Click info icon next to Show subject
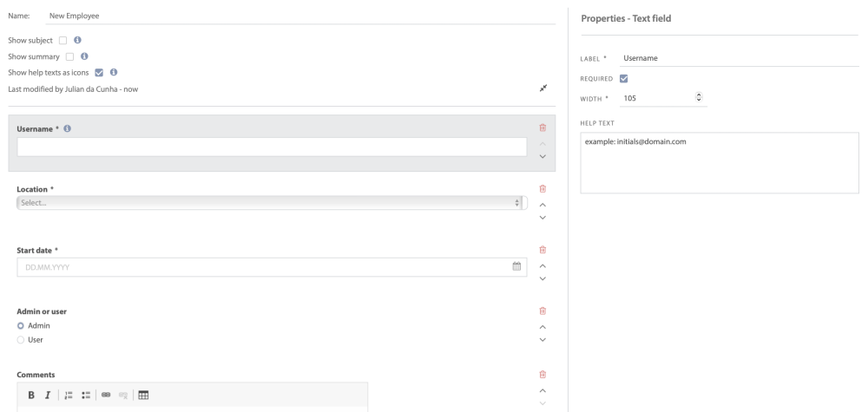 click(78, 40)
